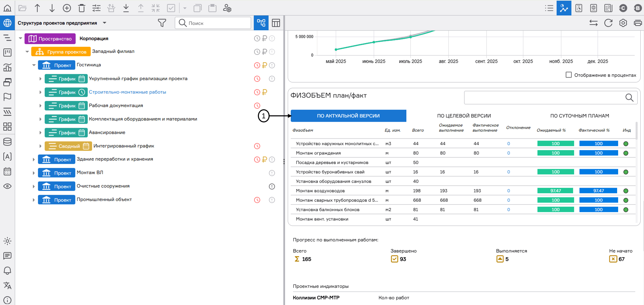Viewport: 644px width, 305px height.
Task: Open settings gear in right panel
Action: (623, 23)
